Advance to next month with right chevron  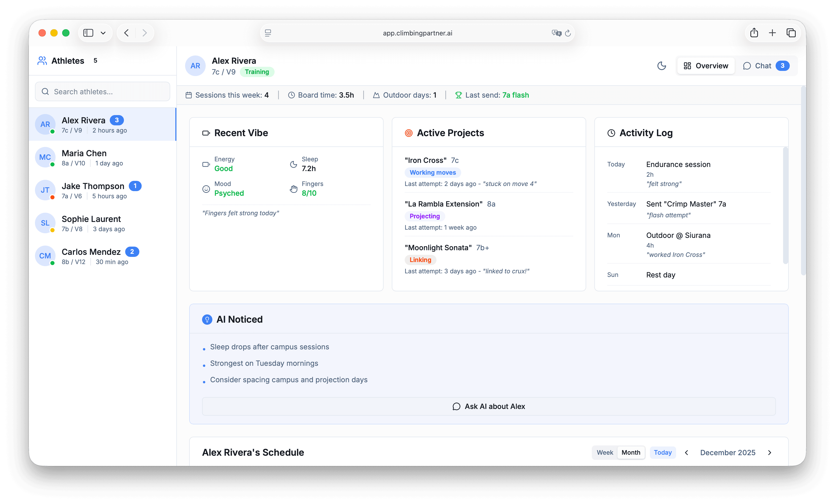click(770, 453)
